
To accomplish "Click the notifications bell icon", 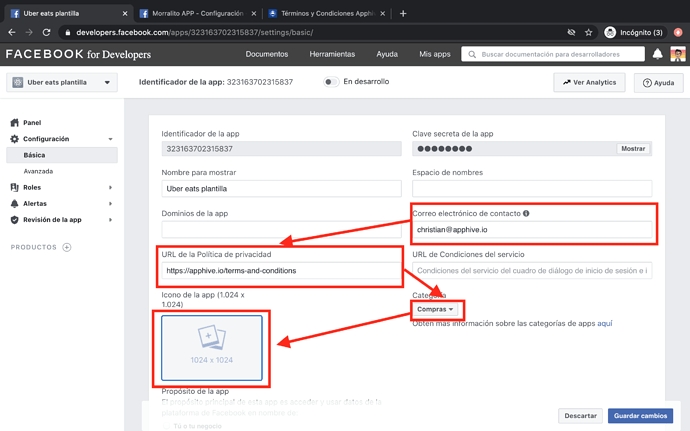I will coord(658,54).
